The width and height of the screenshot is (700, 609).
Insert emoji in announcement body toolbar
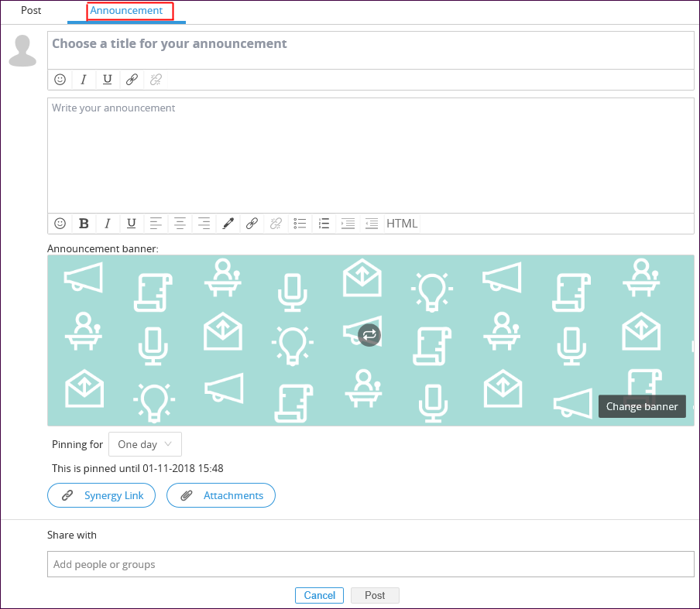click(x=60, y=224)
